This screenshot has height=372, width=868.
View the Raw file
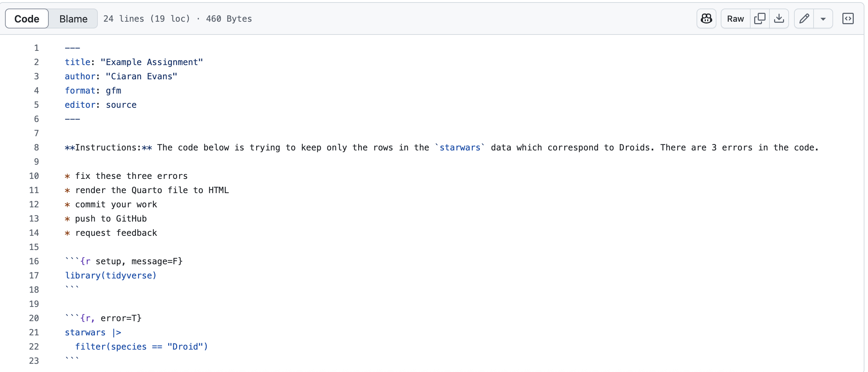click(734, 18)
